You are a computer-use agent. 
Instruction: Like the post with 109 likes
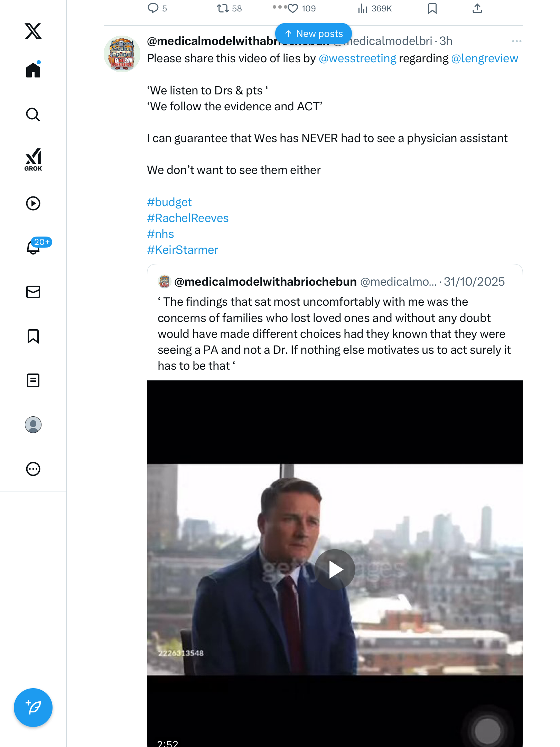tap(293, 8)
